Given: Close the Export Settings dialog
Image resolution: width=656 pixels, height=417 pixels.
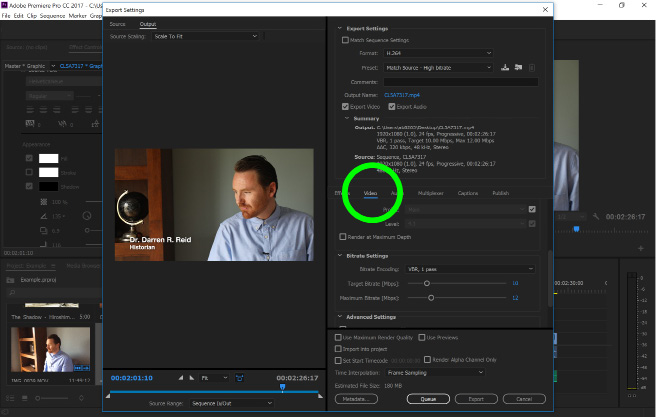Looking at the screenshot, I should (x=545, y=10).
